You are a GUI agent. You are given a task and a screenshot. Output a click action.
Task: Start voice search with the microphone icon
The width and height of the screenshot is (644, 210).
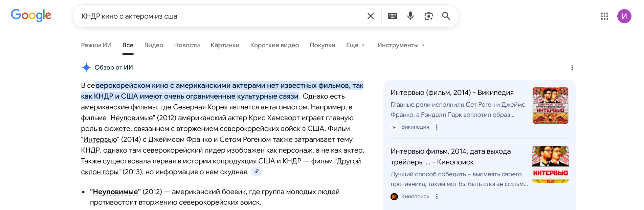(410, 16)
